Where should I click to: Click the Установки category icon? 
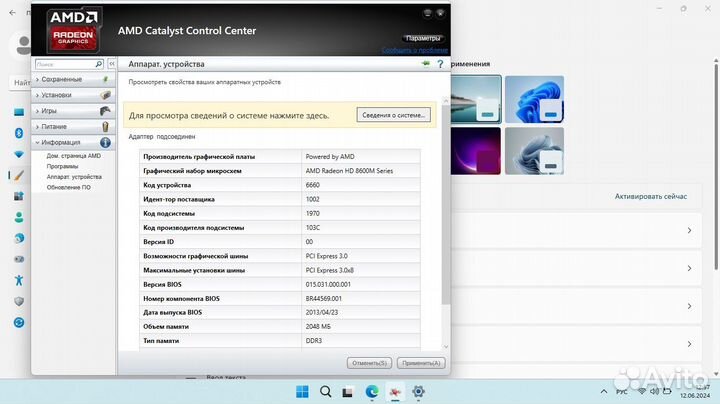tap(105, 95)
